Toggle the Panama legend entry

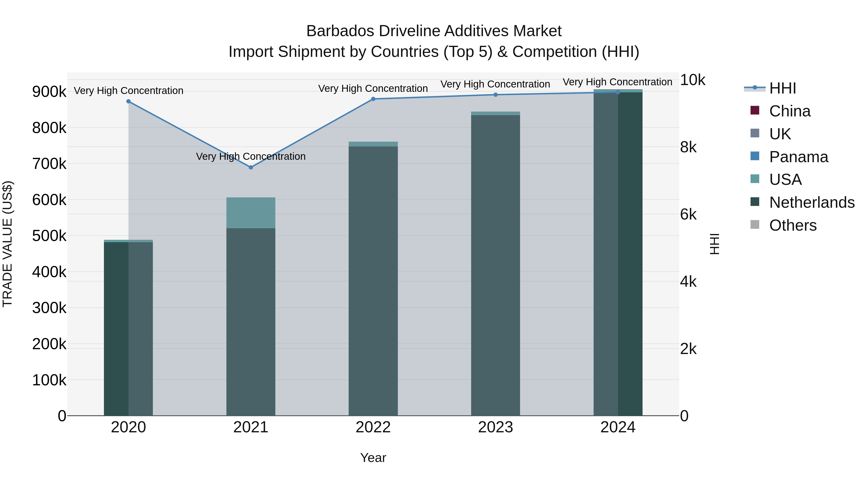(x=789, y=157)
